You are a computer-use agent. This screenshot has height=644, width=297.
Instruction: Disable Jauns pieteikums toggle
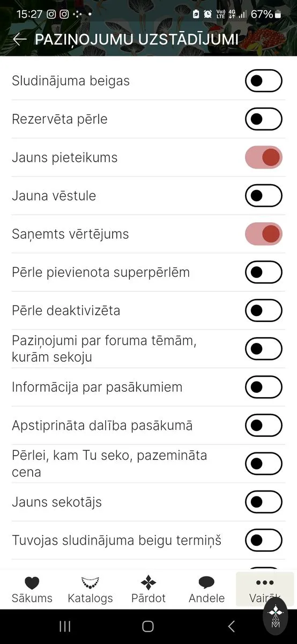tap(264, 157)
